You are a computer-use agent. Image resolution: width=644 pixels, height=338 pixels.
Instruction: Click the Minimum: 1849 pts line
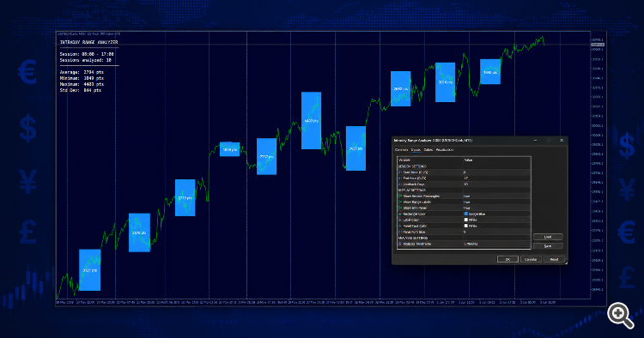click(82, 78)
